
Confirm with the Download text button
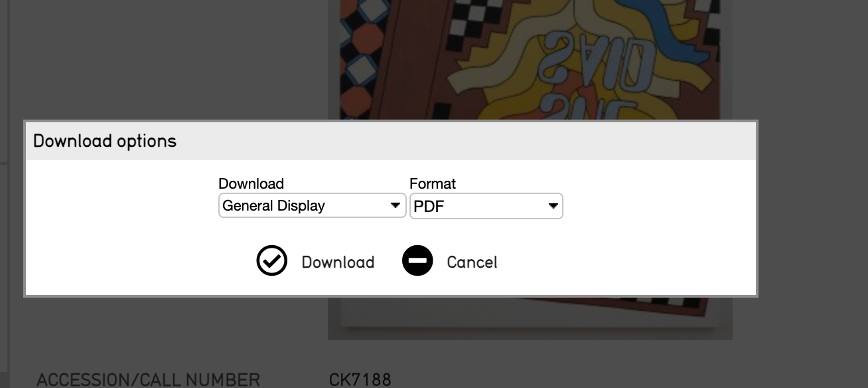tap(338, 262)
